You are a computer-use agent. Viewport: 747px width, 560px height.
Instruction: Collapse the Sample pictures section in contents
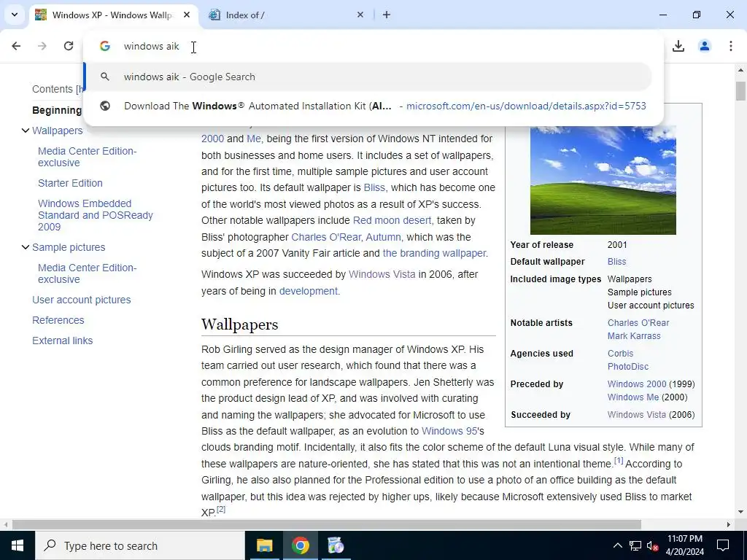point(26,247)
